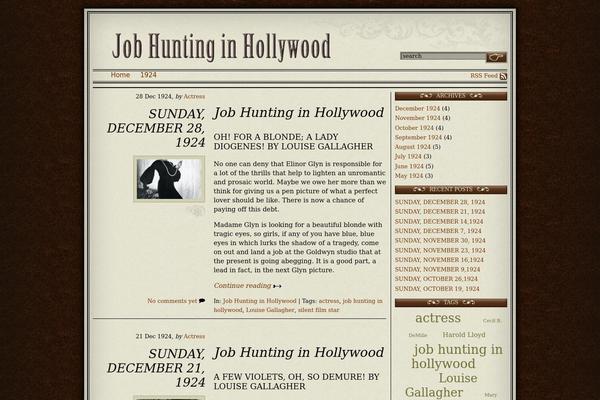Viewport: 600px width, 400px height.
Task: Click the post thumbnail of the woman in black
Action: pyautogui.click(x=169, y=179)
